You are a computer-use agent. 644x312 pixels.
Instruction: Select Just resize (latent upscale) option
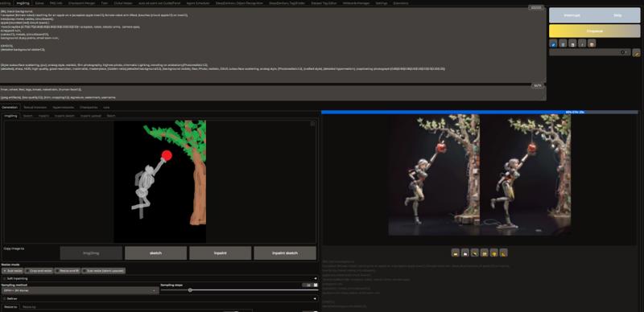pyautogui.click(x=104, y=271)
